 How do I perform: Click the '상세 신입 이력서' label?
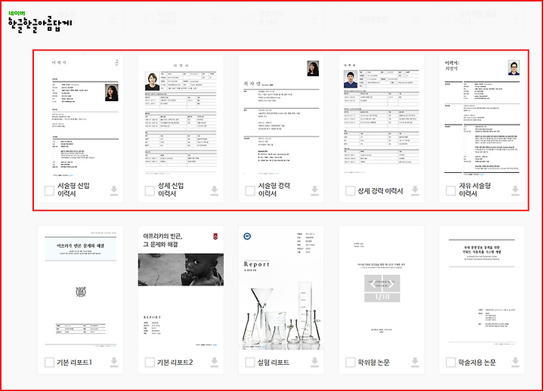coord(171,190)
